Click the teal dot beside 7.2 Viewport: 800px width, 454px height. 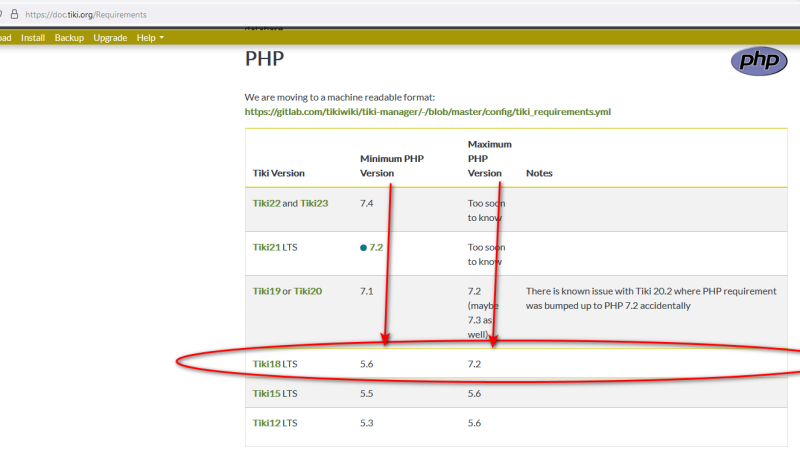click(x=363, y=248)
